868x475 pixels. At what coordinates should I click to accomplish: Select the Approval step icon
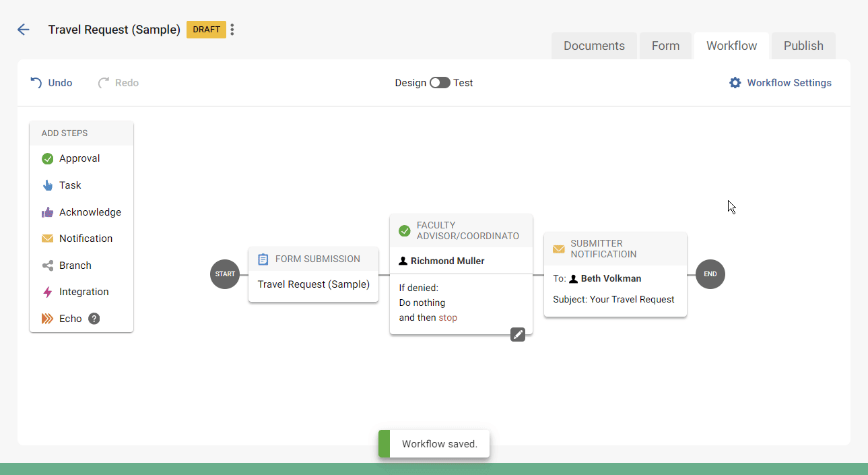click(47, 158)
